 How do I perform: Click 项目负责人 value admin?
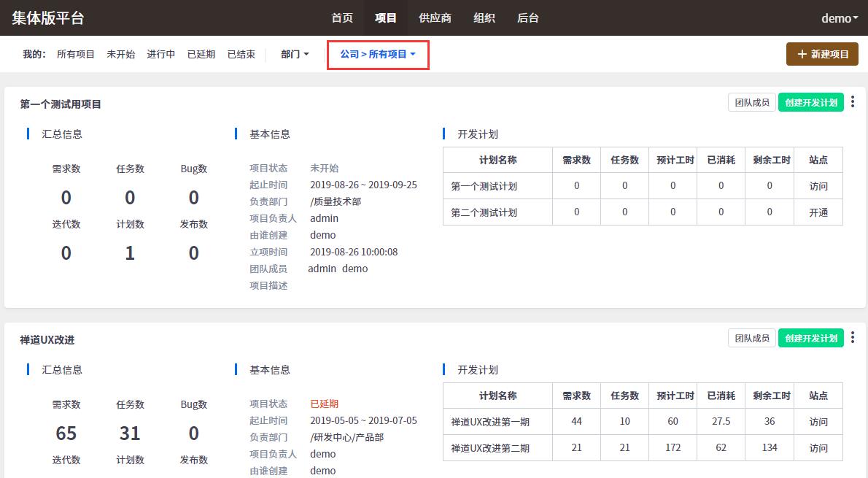point(324,218)
